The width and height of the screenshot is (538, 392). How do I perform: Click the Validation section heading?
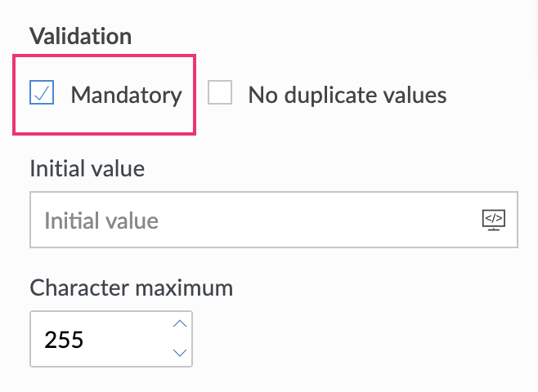pyautogui.click(x=80, y=36)
